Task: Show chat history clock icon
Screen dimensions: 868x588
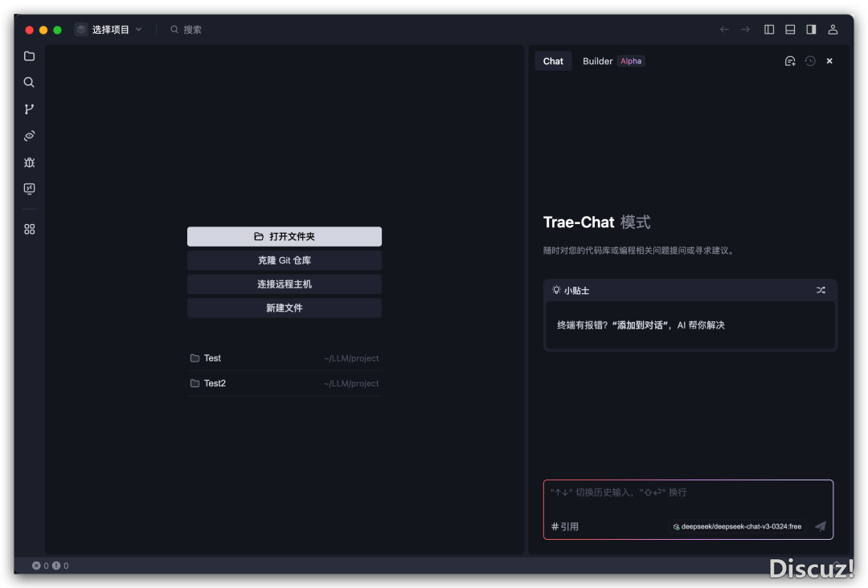Action: [810, 61]
